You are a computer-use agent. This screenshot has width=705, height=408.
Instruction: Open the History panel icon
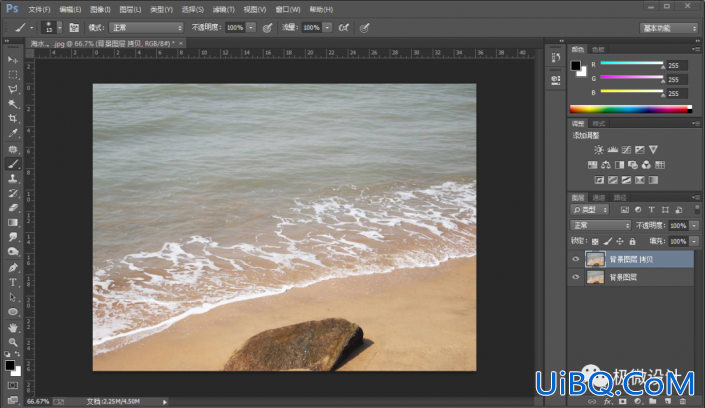556,58
